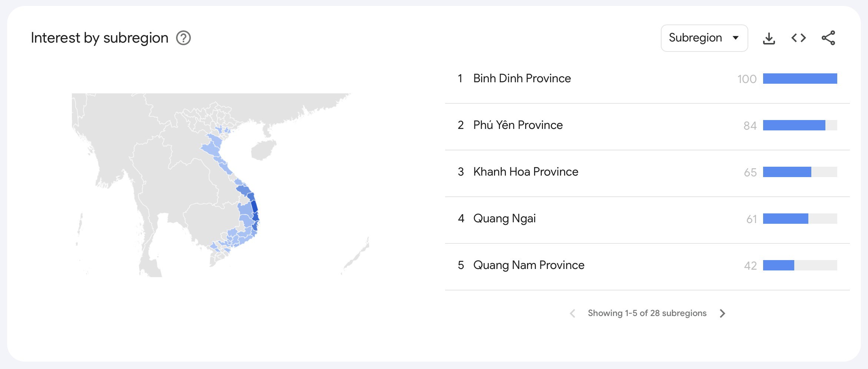Image resolution: width=868 pixels, height=369 pixels.
Task: Click the forward pagination arrow
Action: point(722,313)
